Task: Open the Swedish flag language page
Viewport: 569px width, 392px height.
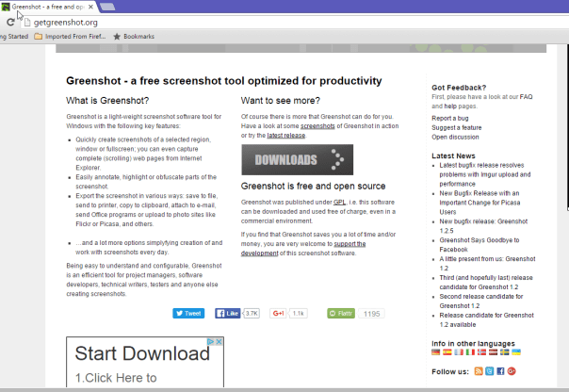Action: (505, 352)
